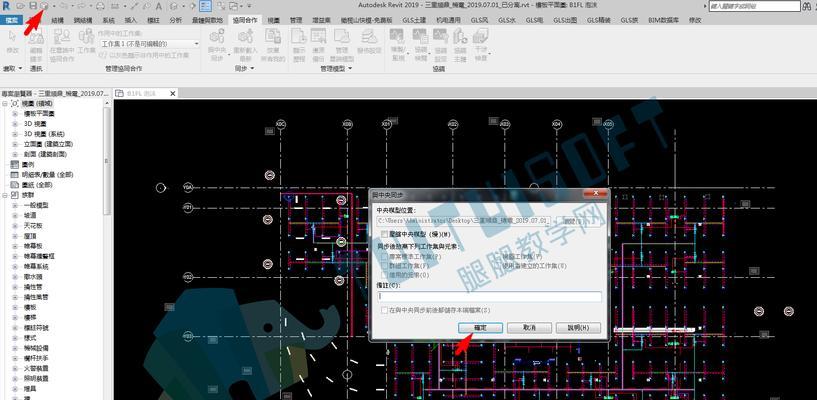Click the project browser vertical scrollbar
The height and width of the screenshot is (400, 817).
tap(107, 161)
